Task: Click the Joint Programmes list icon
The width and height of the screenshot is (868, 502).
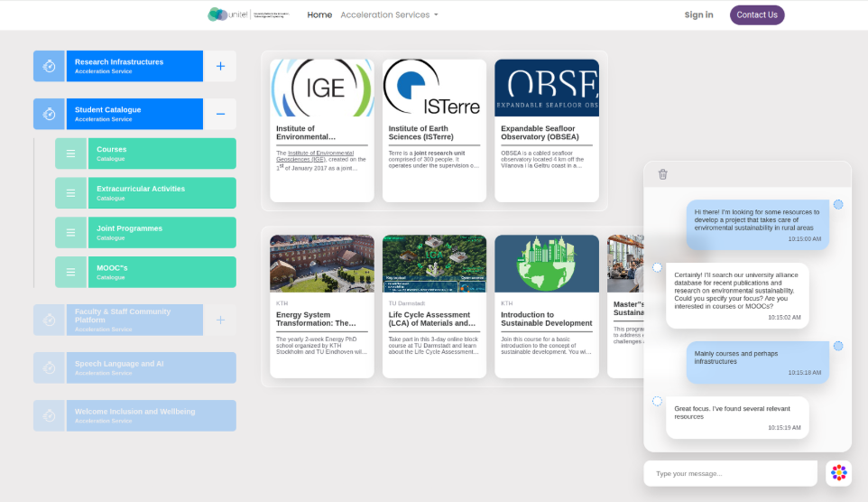Action: 70,232
